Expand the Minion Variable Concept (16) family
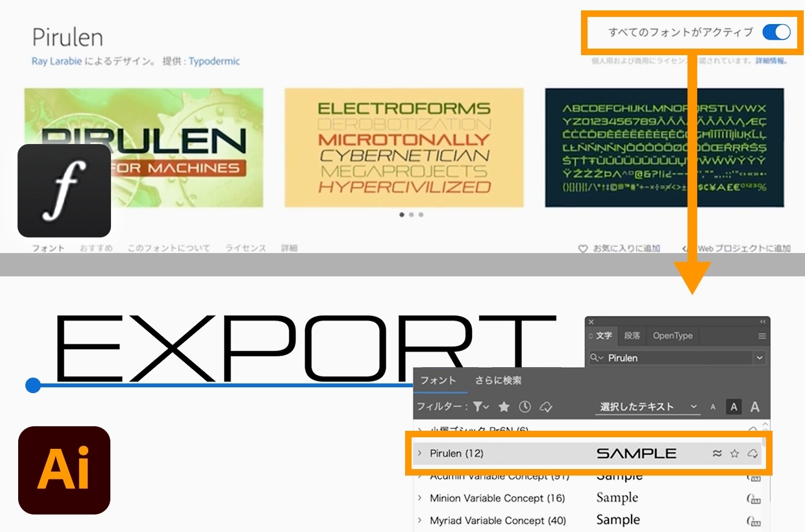 [420, 498]
